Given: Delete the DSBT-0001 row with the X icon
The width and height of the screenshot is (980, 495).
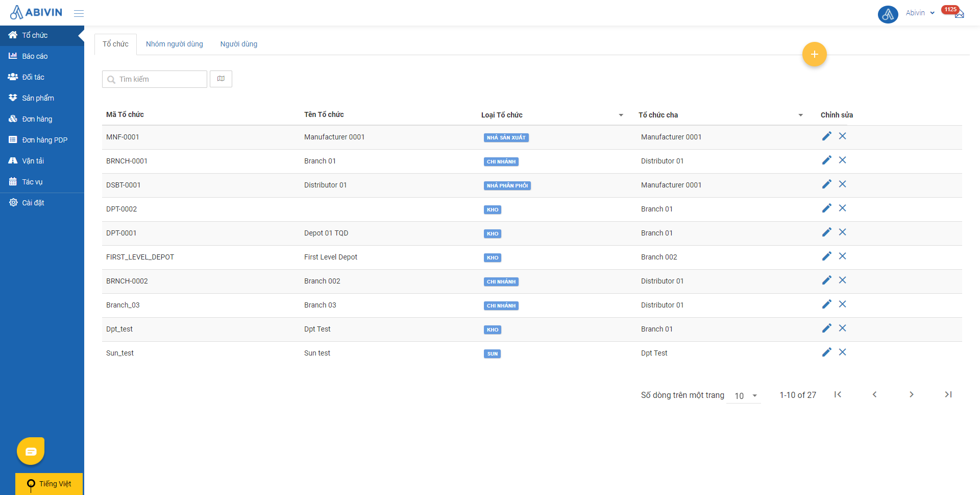Looking at the screenshot, I should click(x=843, y=184).
